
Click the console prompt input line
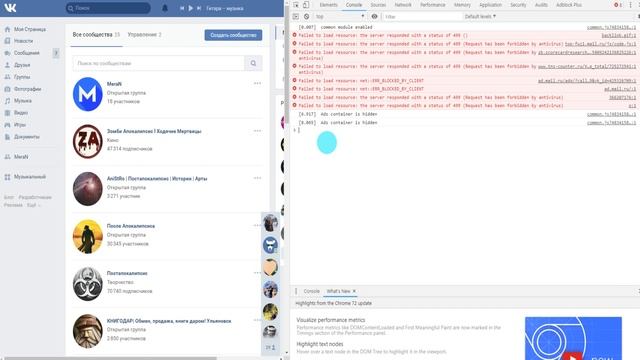pyautogui.click(x=465, y=130)
